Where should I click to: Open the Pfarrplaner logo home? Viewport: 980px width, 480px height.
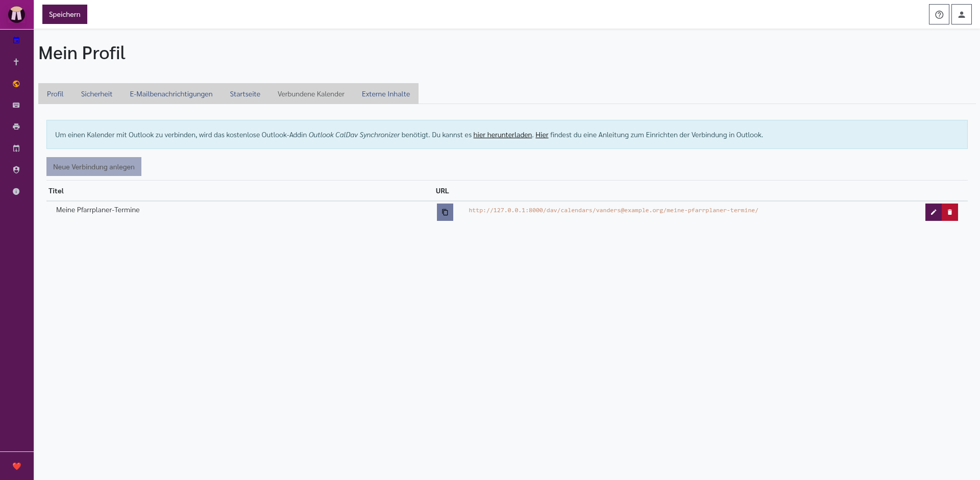16,14
